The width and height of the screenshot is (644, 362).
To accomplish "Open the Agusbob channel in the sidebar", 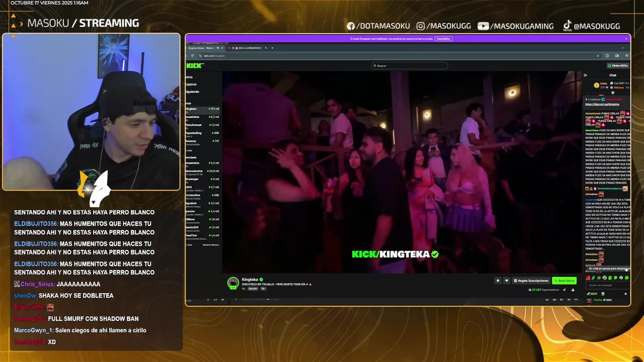I will [x=202, y=204].
